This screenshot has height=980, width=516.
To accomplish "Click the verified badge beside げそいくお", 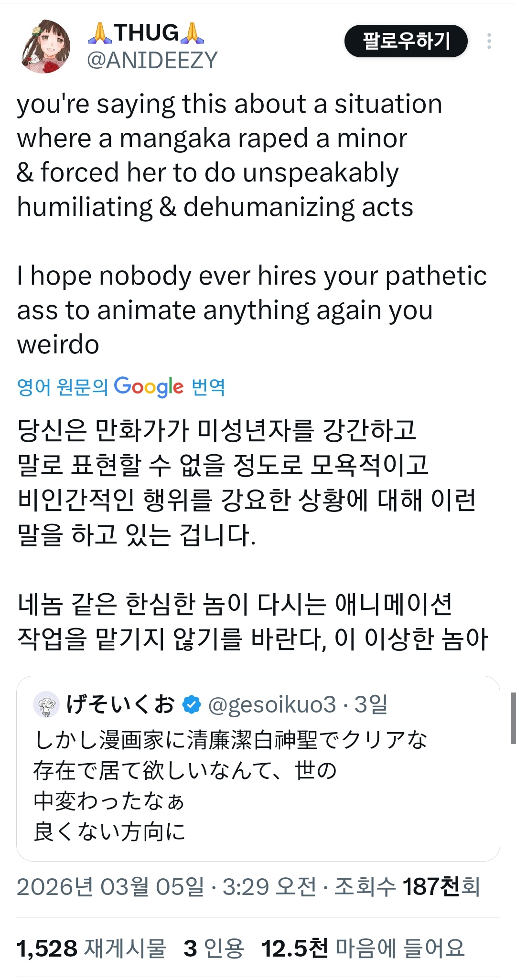I will (192, 705).
